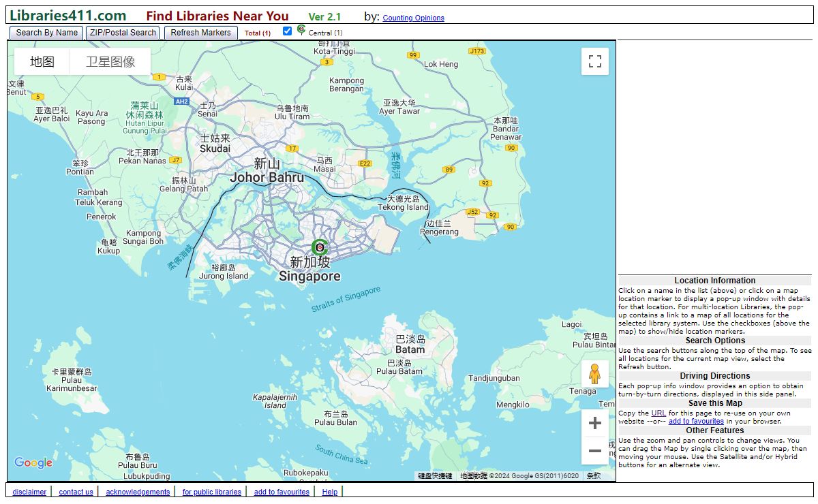Click the Driving Directions heading

click(x=715, y=376)
